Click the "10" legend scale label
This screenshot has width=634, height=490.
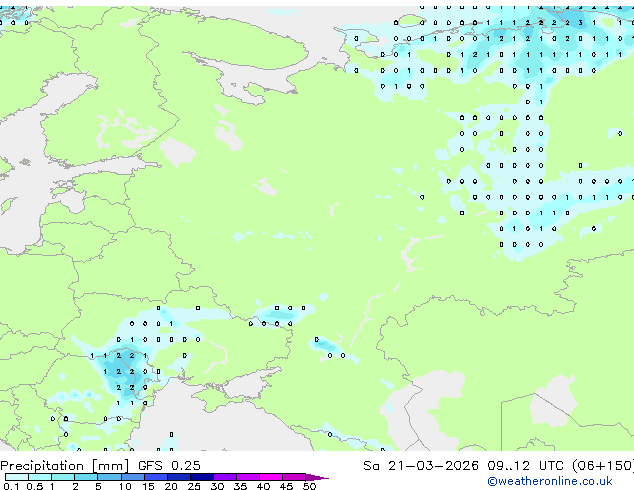click(125, 486)
